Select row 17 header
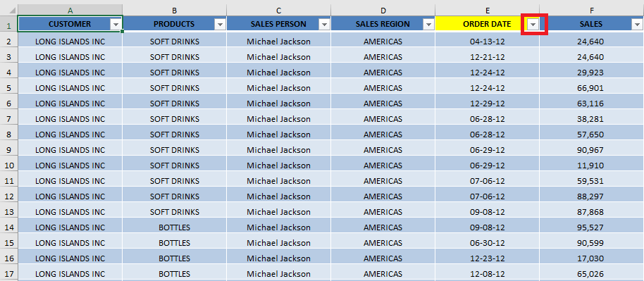 pyautogui.click(x=8, y=273)
